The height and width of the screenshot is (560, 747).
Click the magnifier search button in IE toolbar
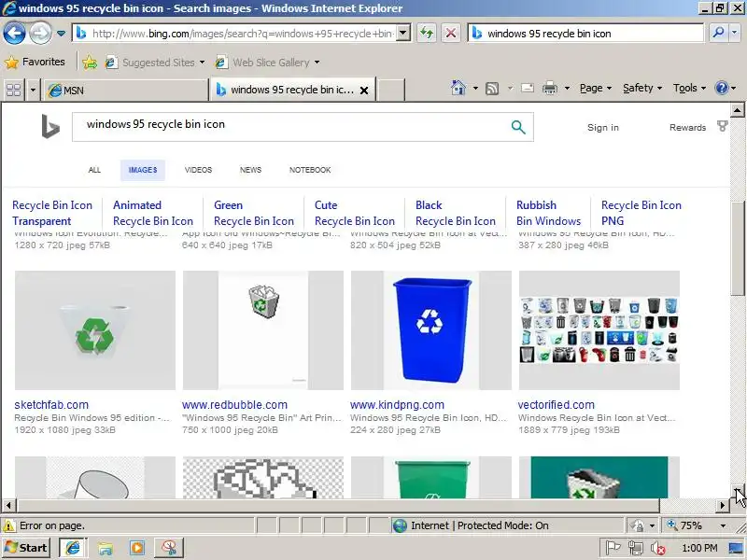click(718, 33)
